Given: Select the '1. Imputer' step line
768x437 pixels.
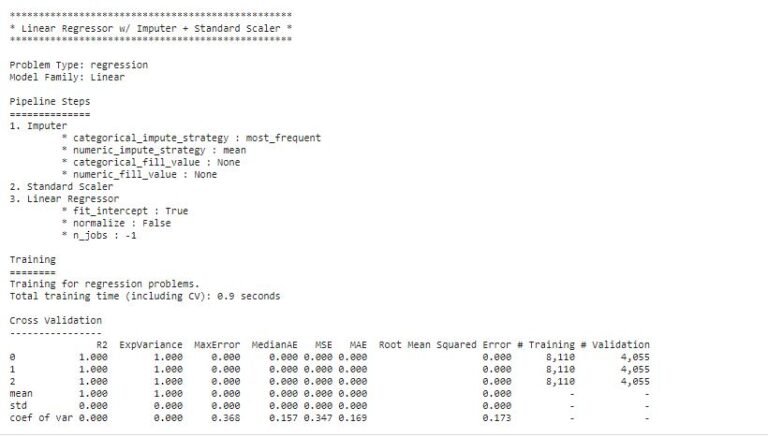Looking at the screenshot, I should point(38,126).
